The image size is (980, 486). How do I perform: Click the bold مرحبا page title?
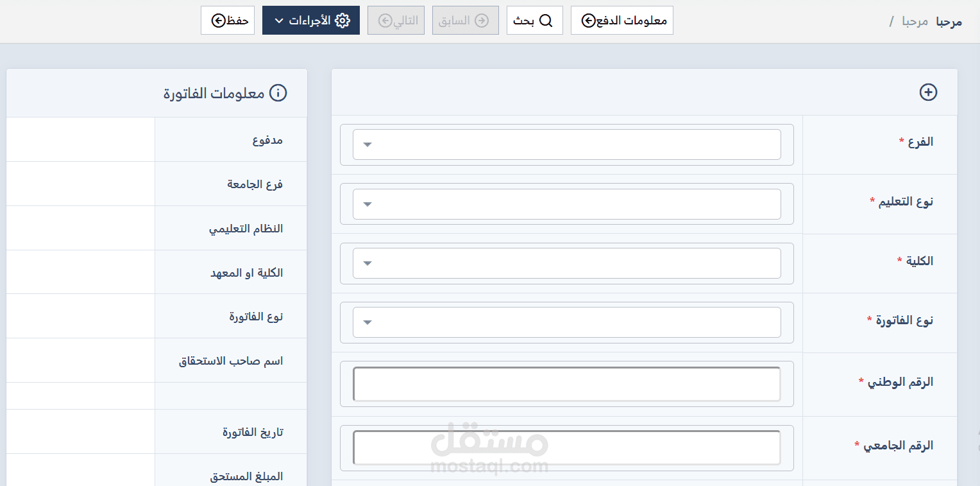click(x=949, y=21)
